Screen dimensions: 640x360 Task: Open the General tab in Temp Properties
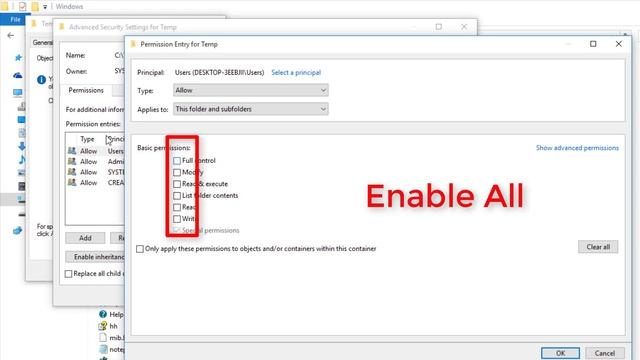[42, 42]
